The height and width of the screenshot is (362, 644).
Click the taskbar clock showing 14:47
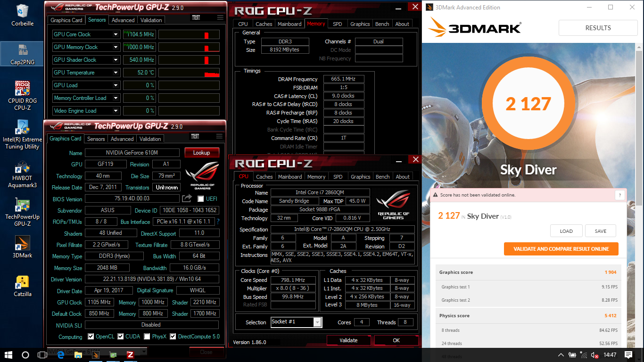(610, 354)
